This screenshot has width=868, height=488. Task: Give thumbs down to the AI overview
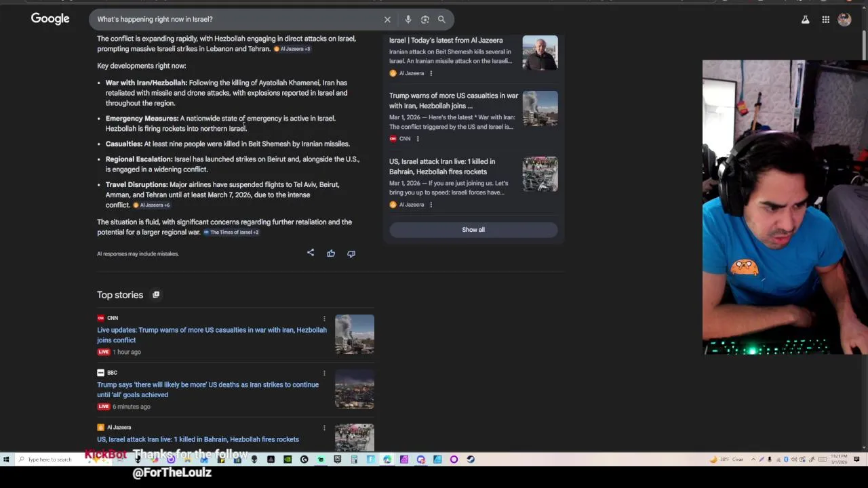[351, 253]
